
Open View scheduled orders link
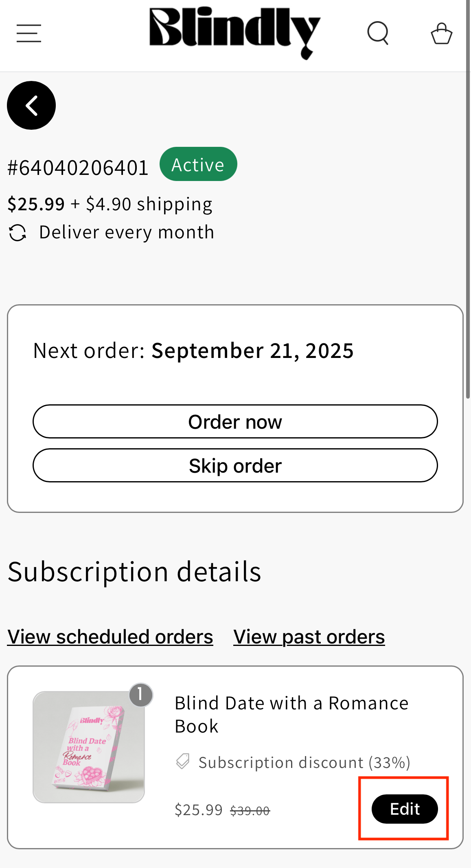(x=110, y=637)
